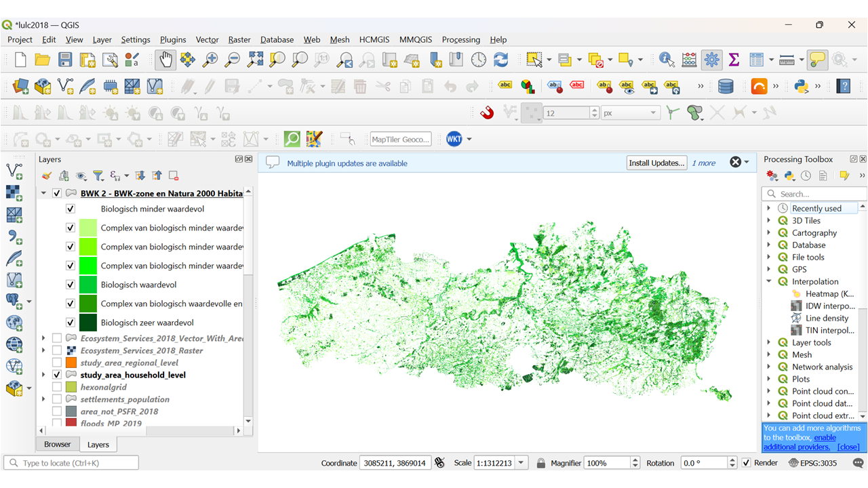Click the Refresh map icon
The image size is (868, 488).
(x=501, y=60)
